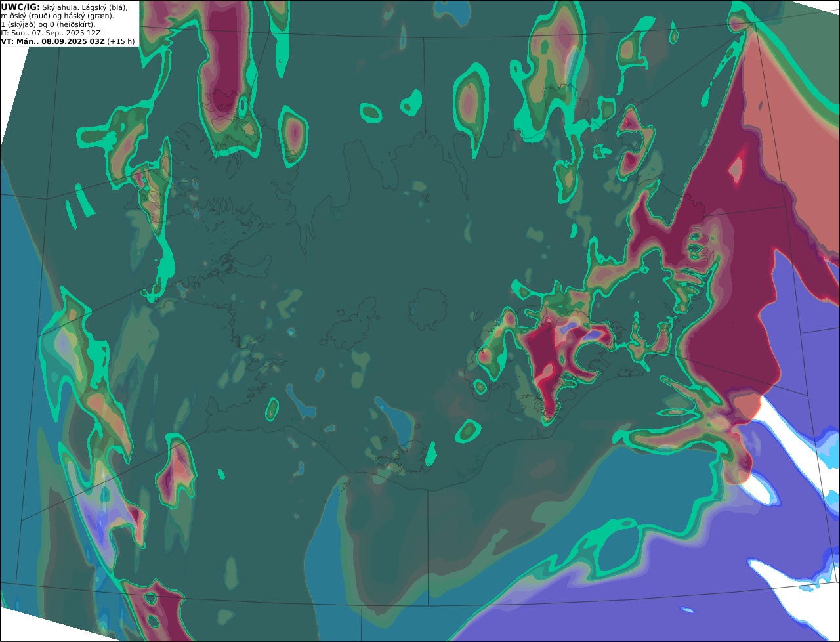Click the bold 'VT: Mán.. 08.09.2025 03Z' text
The image size is (840, 642).
tap(52, 41)
